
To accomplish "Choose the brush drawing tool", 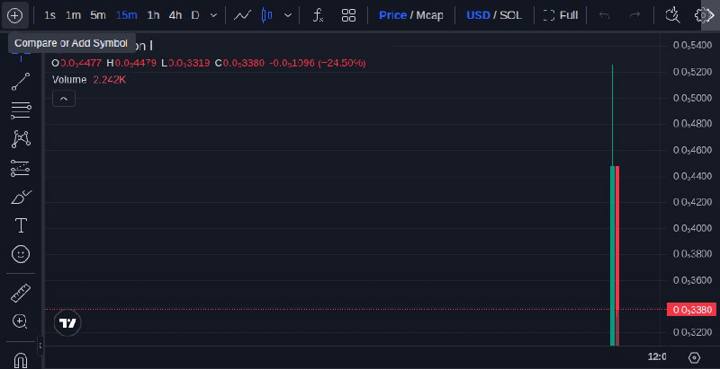I will click(x=21, y=197).
